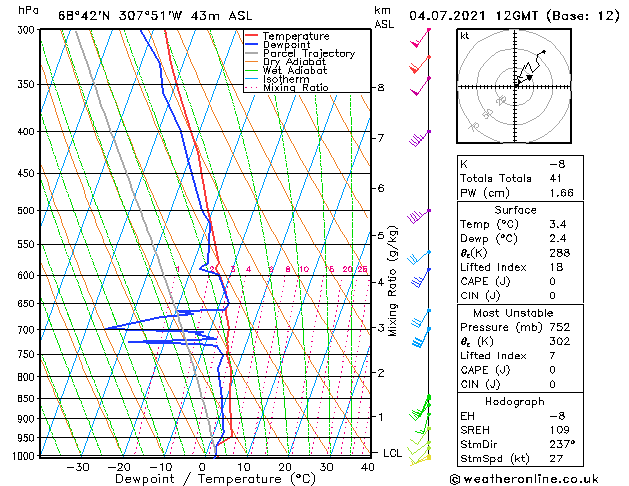This screenshot has width=629, height=486.
Task: Click the 1 km altitude label
Action: point(381,417)
